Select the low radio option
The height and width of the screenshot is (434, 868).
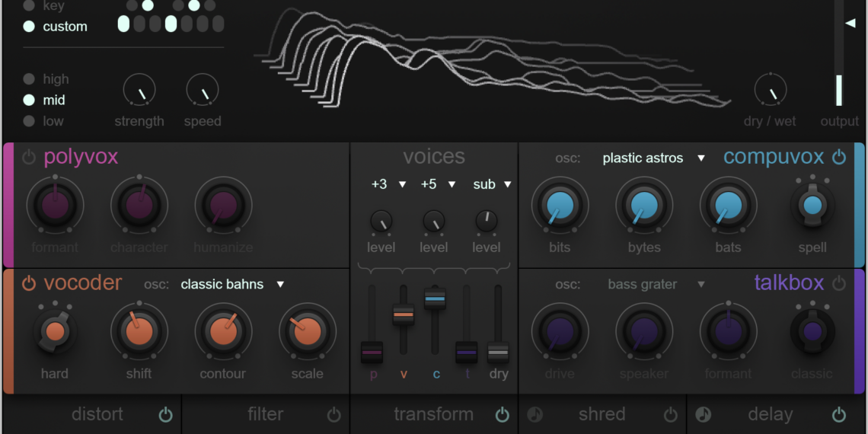[x=29, y=121]
